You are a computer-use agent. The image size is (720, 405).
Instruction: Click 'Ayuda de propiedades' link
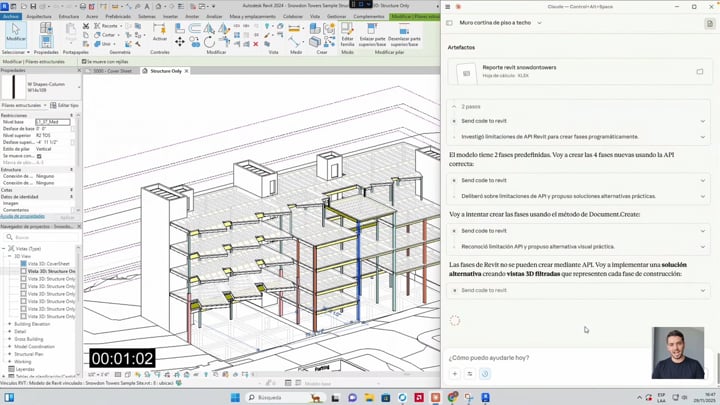(x=22, y=216)
